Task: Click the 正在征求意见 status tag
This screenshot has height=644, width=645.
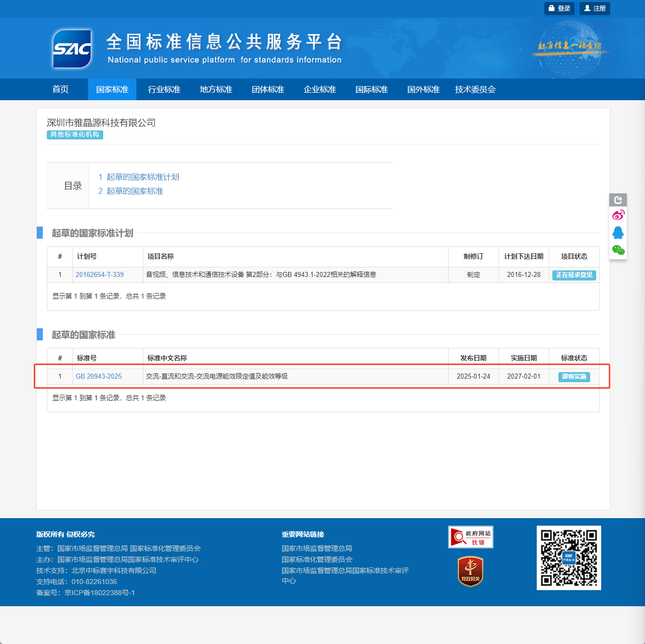Action: pyautogui.click(x=574, y=275)
